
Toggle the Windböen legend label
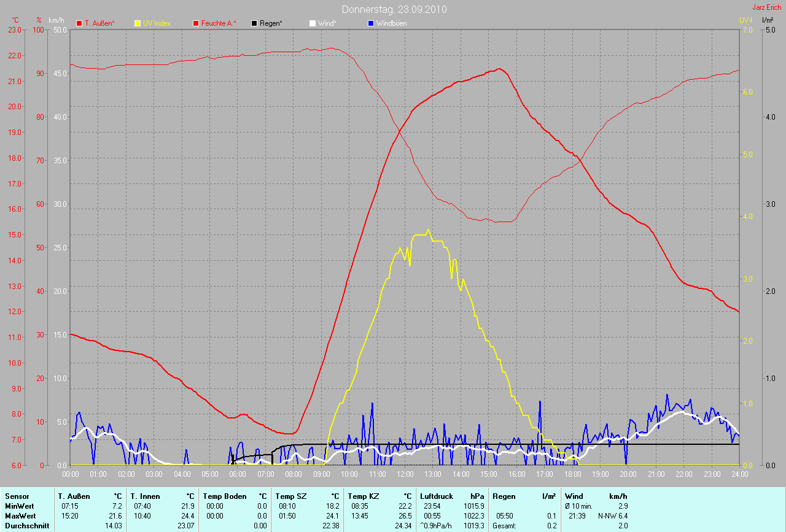pos(392,23)
